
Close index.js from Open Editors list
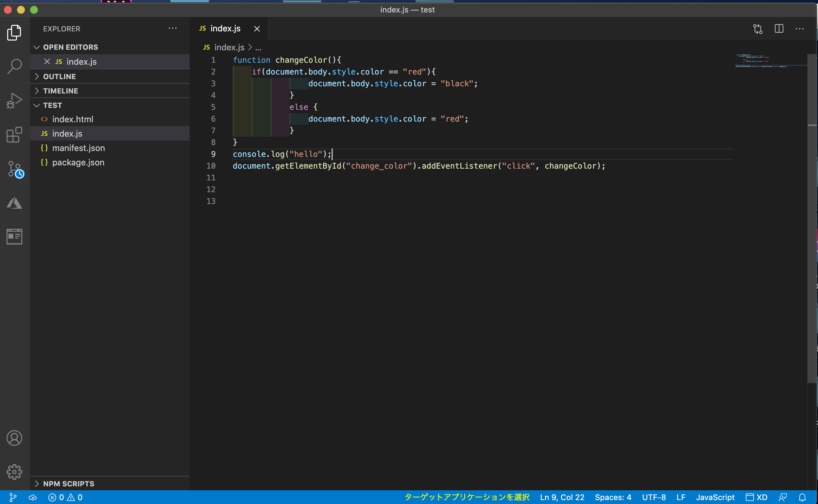(x=47, y=62)
